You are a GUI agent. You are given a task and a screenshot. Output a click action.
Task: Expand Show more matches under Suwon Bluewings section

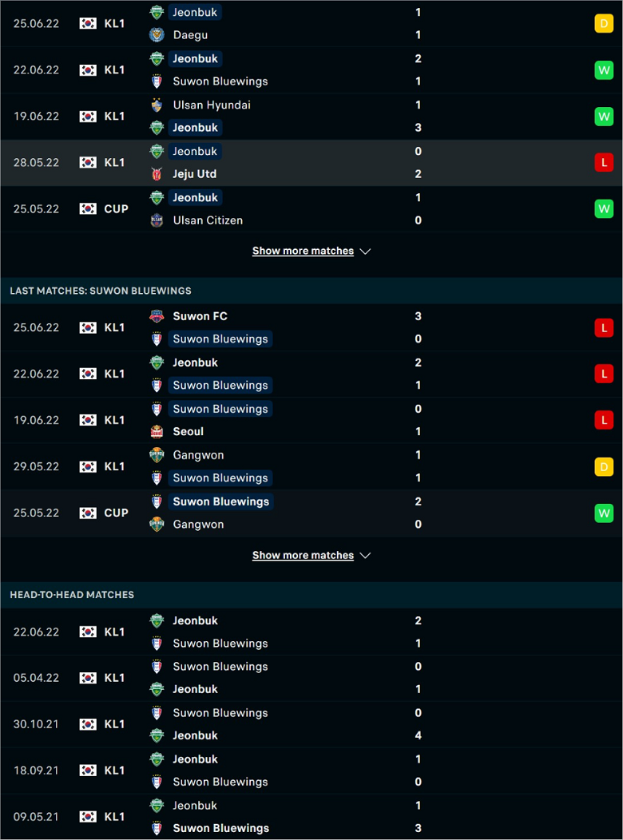[x=303, y=555]
